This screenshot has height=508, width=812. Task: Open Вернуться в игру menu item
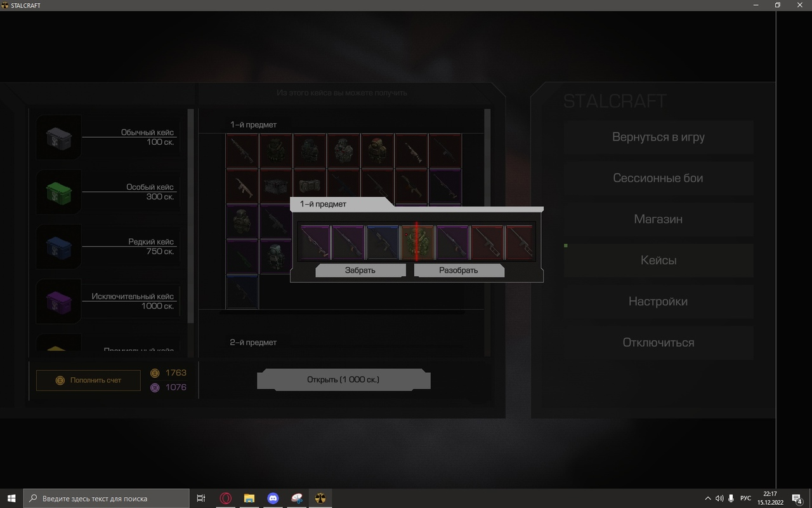658,137
